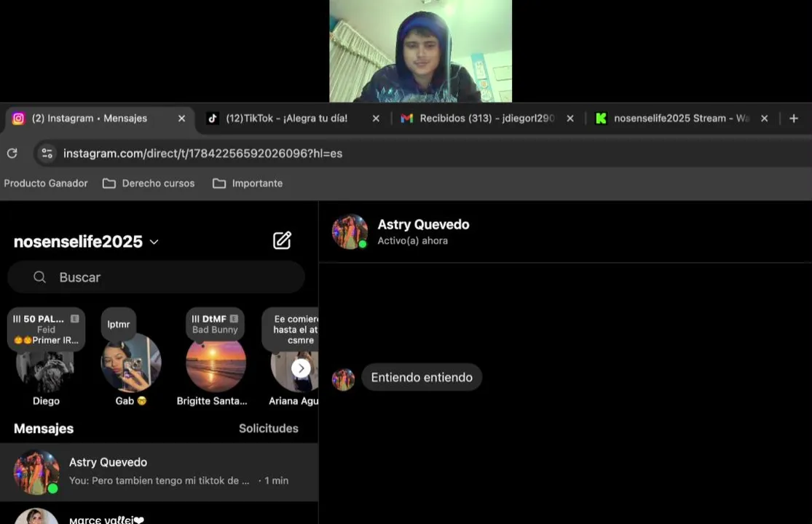Click Brigitte Santa... name label
Image resolution: width=812 pixels, height=524 pixels.
pos(212,401)
